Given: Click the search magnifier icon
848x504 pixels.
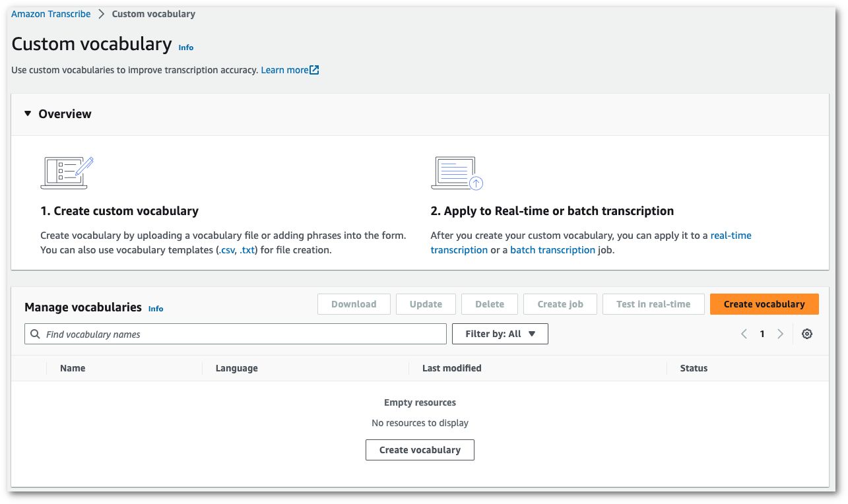Looking at the screenshot, I should (35, 334).
